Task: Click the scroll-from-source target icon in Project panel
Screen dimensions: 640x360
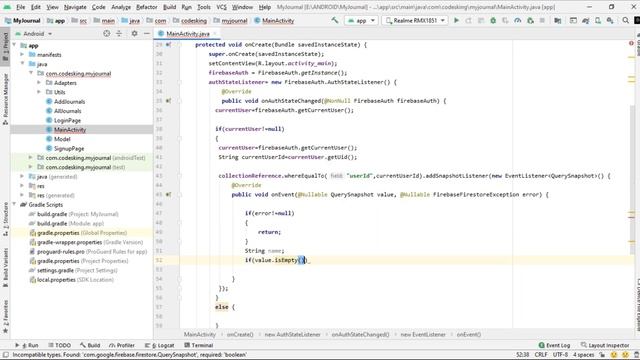Action: pos(107,33)
